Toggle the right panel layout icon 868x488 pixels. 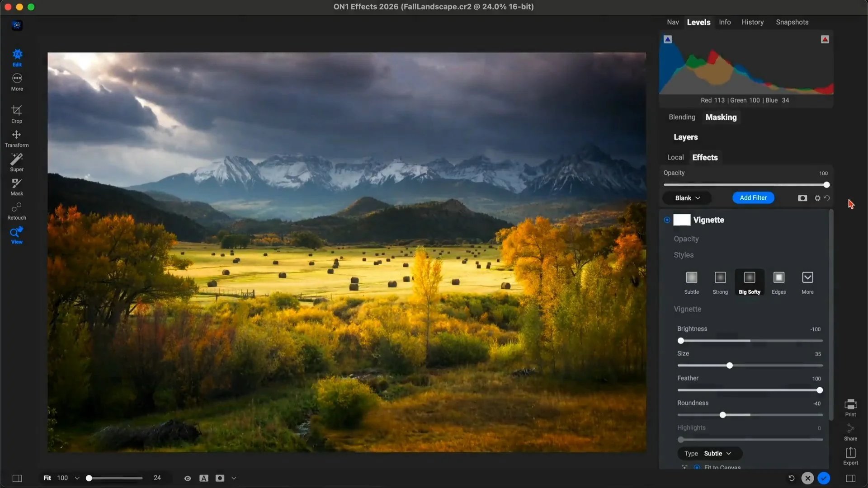click(x=850, y=478)
